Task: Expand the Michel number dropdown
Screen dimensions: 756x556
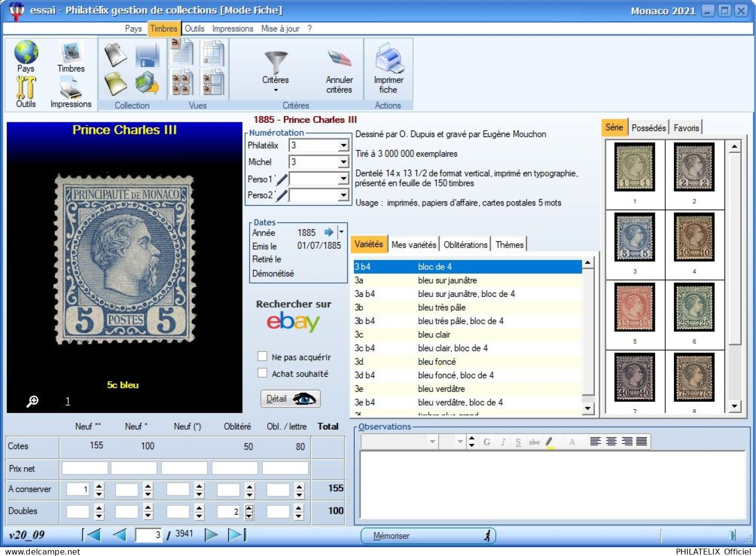Action: (343, 162)
